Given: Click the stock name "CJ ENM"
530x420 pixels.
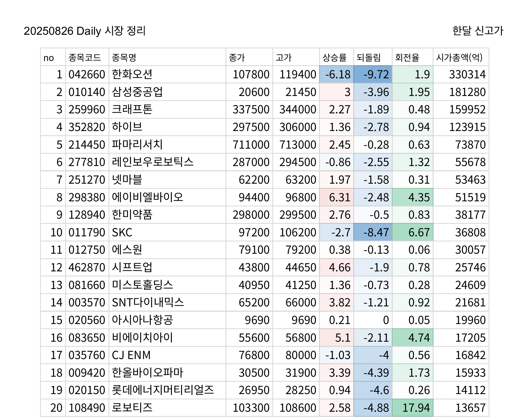Looking at the screenshot, I should click(x=131, y=355).
